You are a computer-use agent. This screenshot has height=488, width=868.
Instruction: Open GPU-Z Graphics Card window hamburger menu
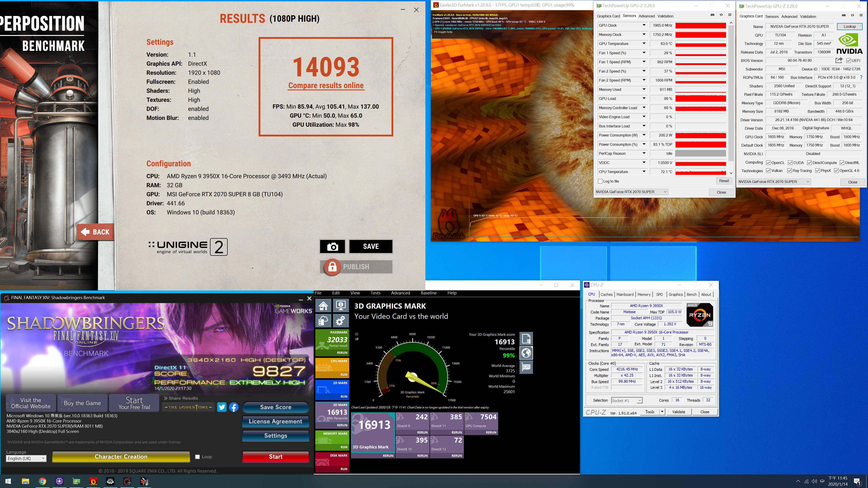pos(861,15)
